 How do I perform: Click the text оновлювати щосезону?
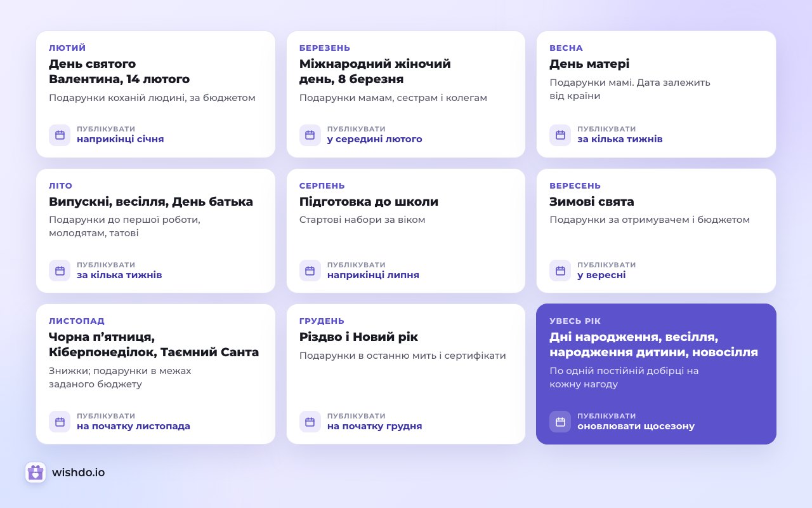tap(636, 426)
